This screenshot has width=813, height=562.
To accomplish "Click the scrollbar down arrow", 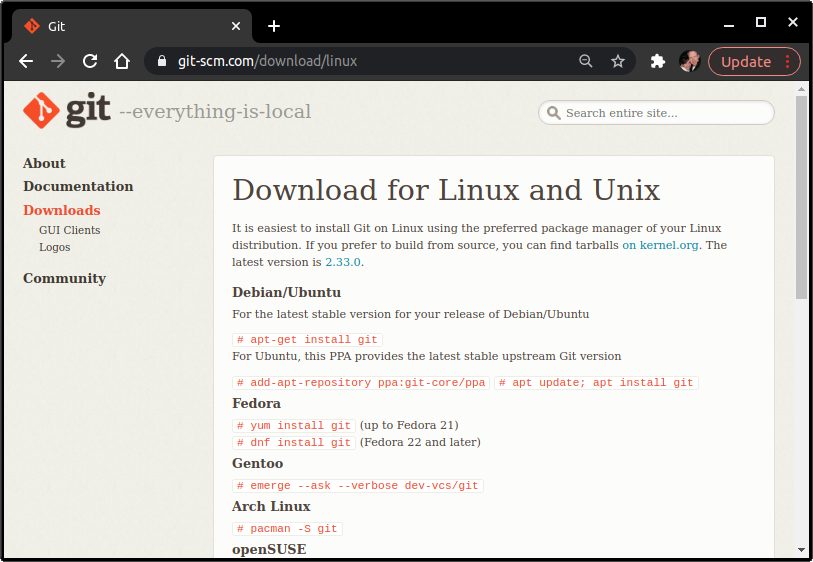I will [802, 550].
